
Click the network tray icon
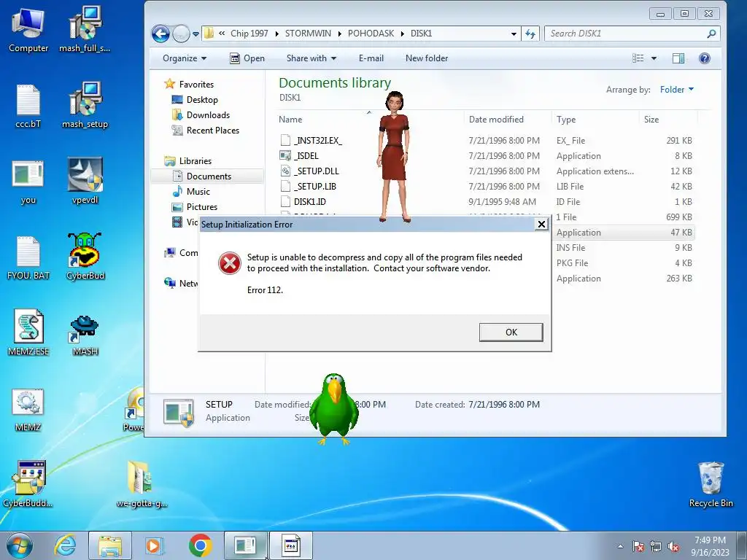pyautogui.click(x=656, y=546)
